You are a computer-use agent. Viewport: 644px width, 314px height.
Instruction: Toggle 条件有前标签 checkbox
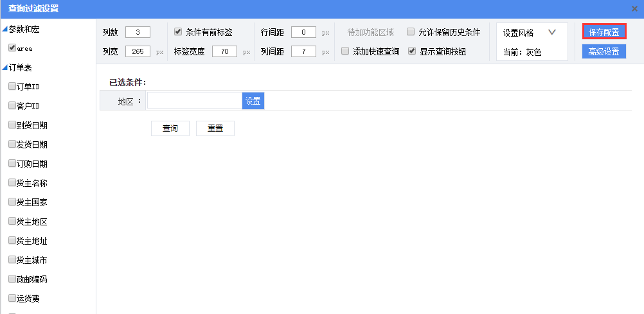(178, 32)
